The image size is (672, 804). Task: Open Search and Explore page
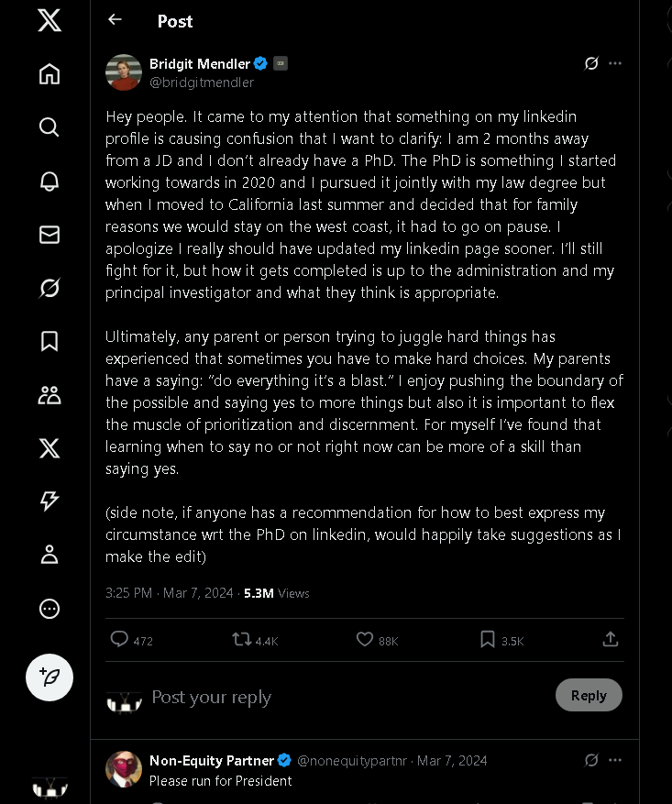tap(50, 127)
